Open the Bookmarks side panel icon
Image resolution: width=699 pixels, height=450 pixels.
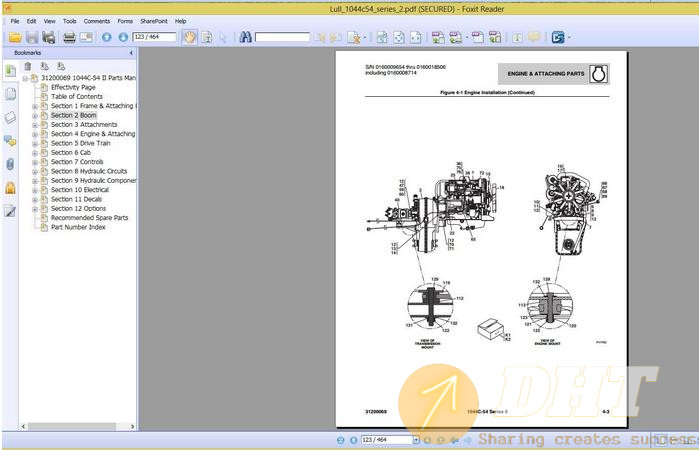11,70
